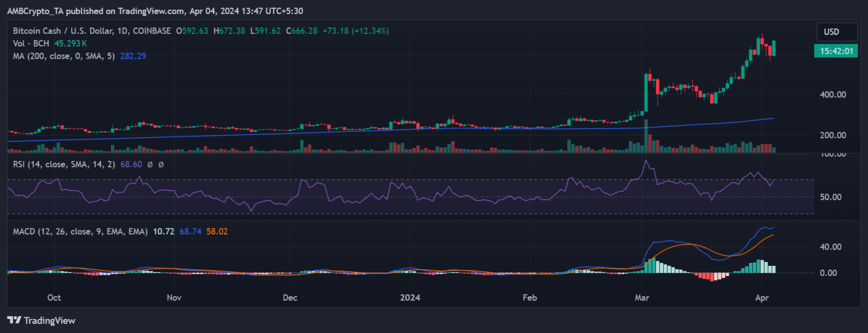Screen dimensions: 868x333
Task: Click the latest green candlestick at far right
Action: (x=774, y=48)
